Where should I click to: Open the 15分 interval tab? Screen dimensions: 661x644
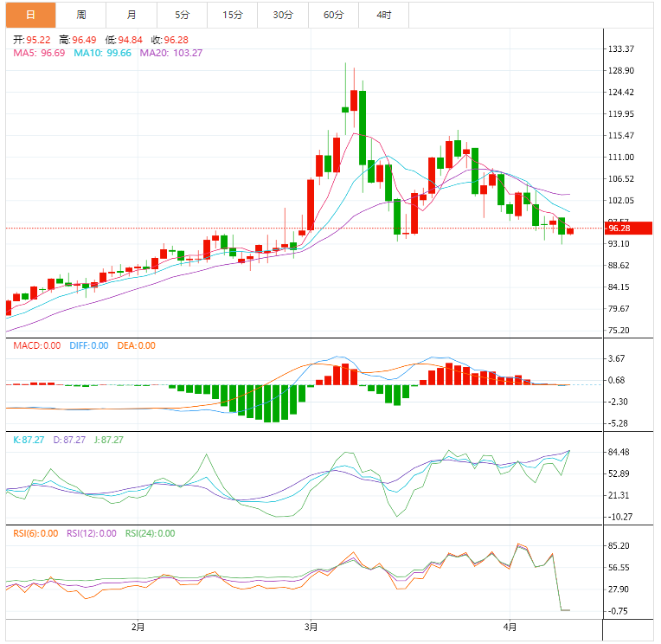232,15
